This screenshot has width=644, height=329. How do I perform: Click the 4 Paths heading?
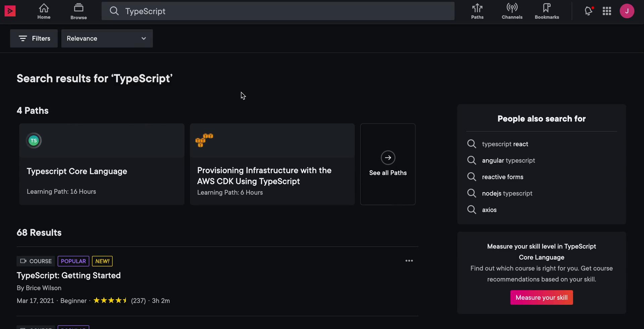click(x=33, y=111)
